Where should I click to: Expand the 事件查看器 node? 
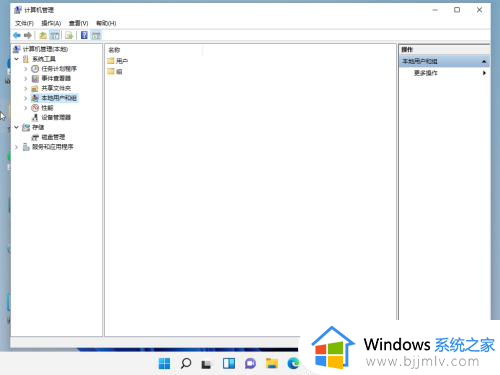tap(26, 79)
